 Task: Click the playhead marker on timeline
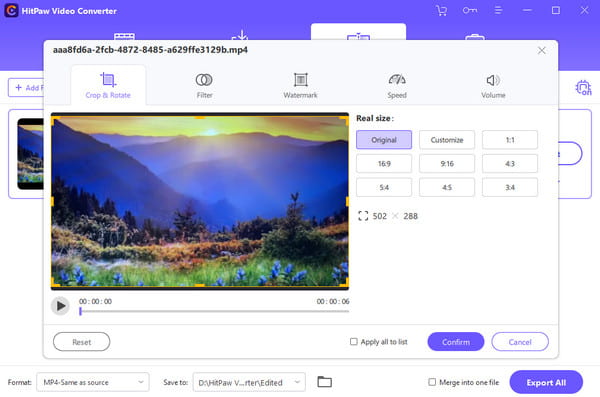click(x=80, y=311)
